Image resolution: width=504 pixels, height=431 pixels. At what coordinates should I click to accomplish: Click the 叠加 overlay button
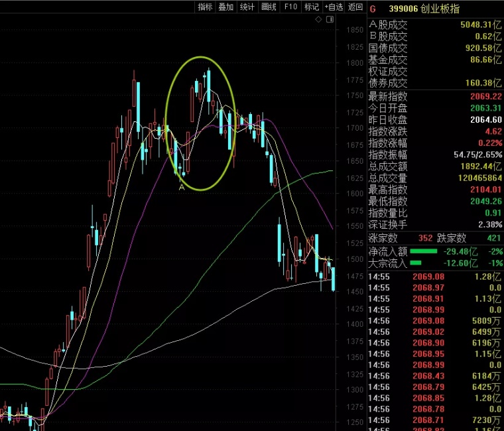pyautogui.click(x=226, y=7)
